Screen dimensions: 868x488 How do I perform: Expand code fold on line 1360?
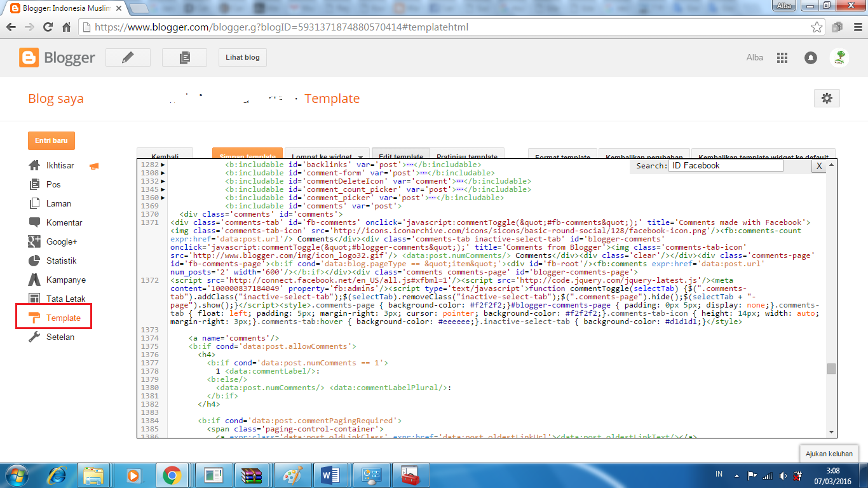[163, 198]
